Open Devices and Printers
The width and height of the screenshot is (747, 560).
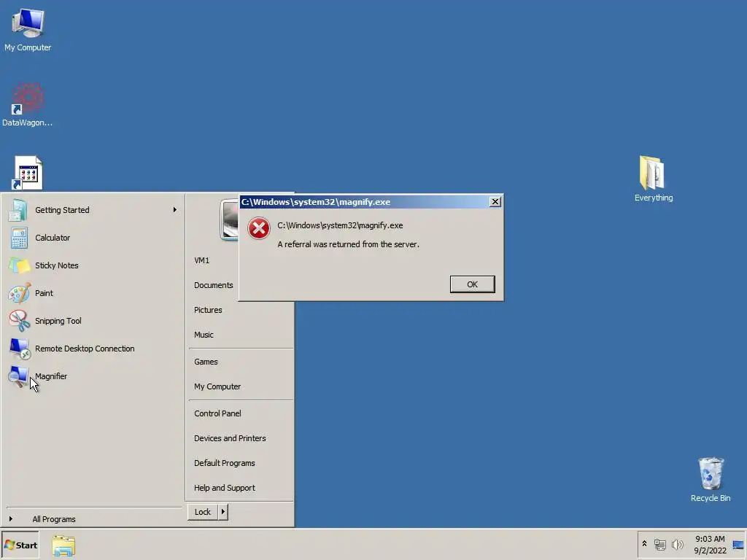coord(230,438)
